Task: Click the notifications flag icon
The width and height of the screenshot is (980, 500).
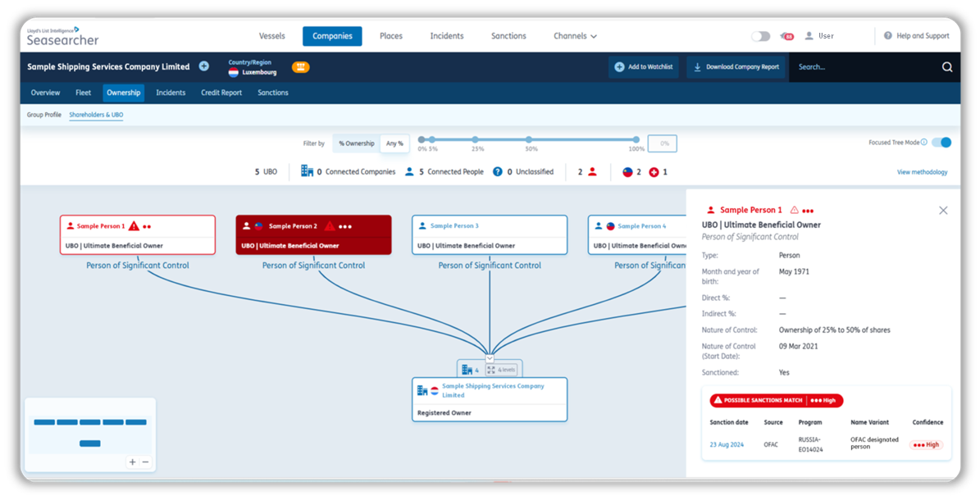Action: point(786,36)
